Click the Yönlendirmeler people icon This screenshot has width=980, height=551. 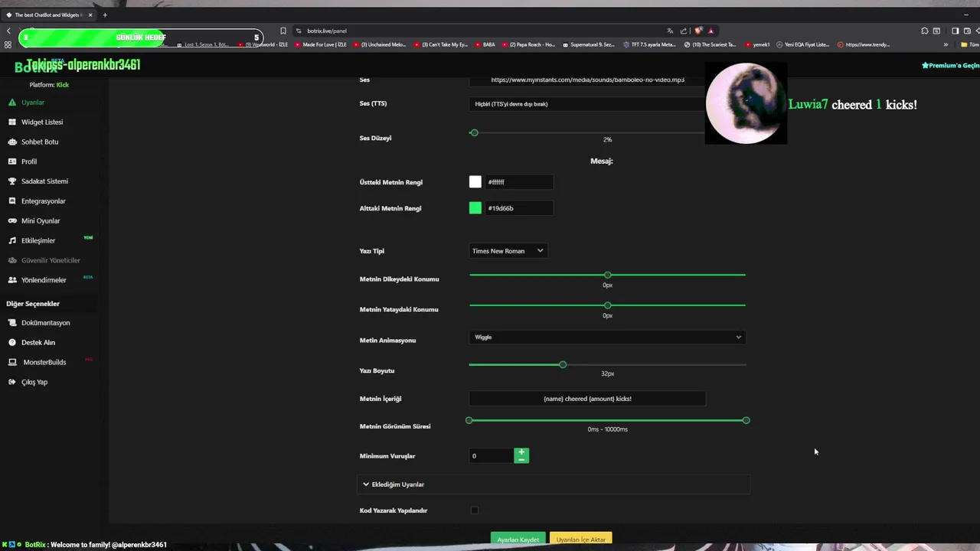coord(12,280)
